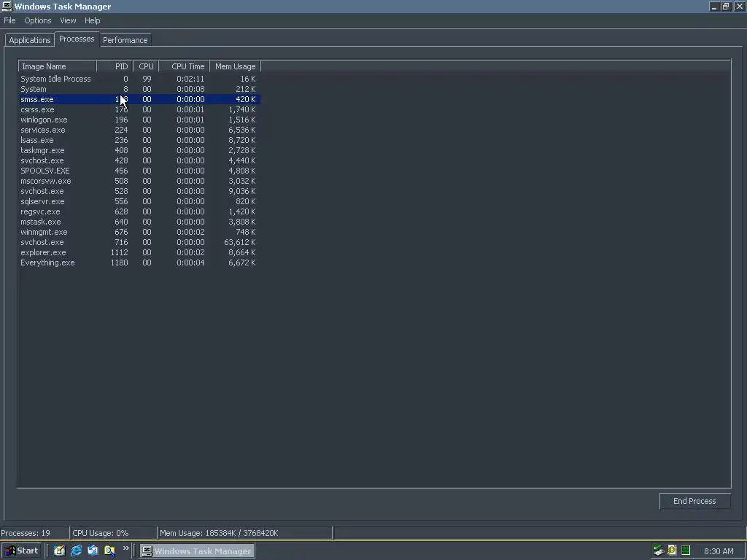Click the Show Desktop quick launch icon
Viewport: 747px width, 560px height.
(60, 551)
